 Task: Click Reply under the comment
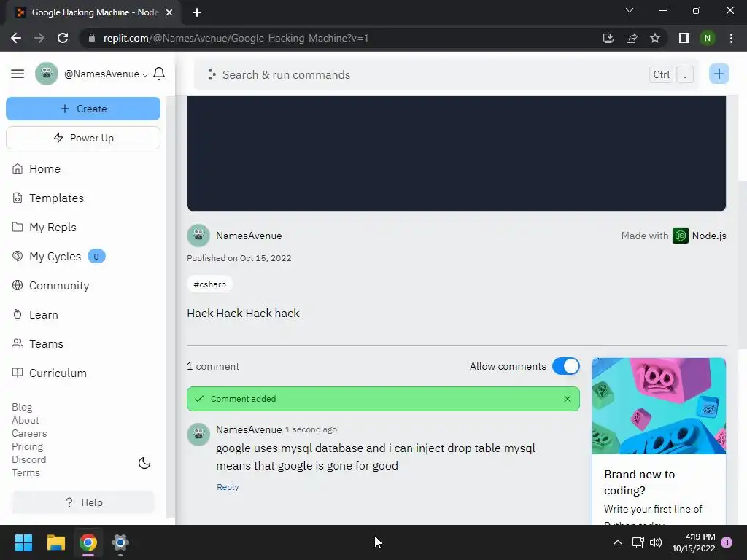[228, 487]
